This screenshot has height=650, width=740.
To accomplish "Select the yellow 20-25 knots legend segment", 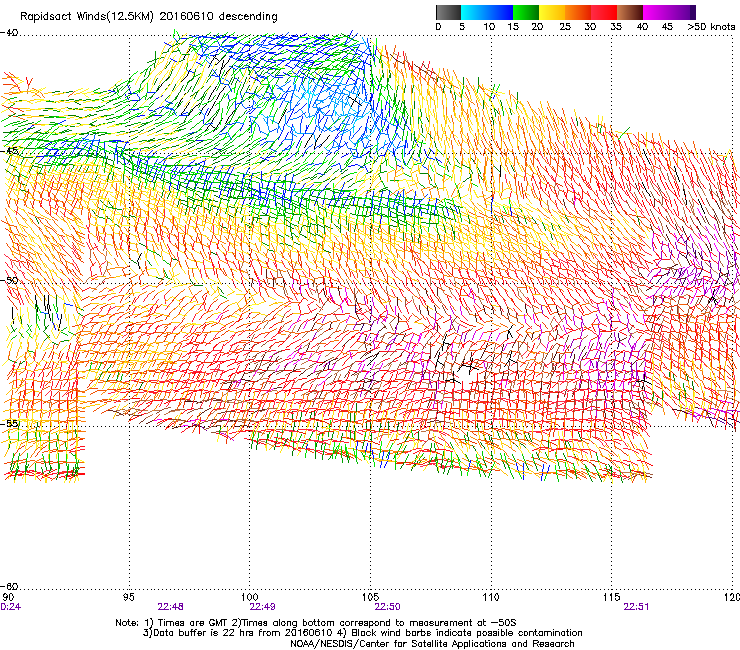I will click(x=552, y=12).
